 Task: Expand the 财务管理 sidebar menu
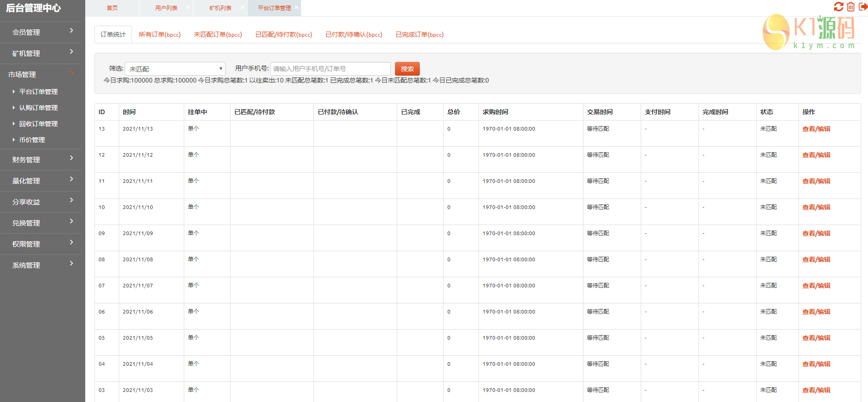(40, 160)
